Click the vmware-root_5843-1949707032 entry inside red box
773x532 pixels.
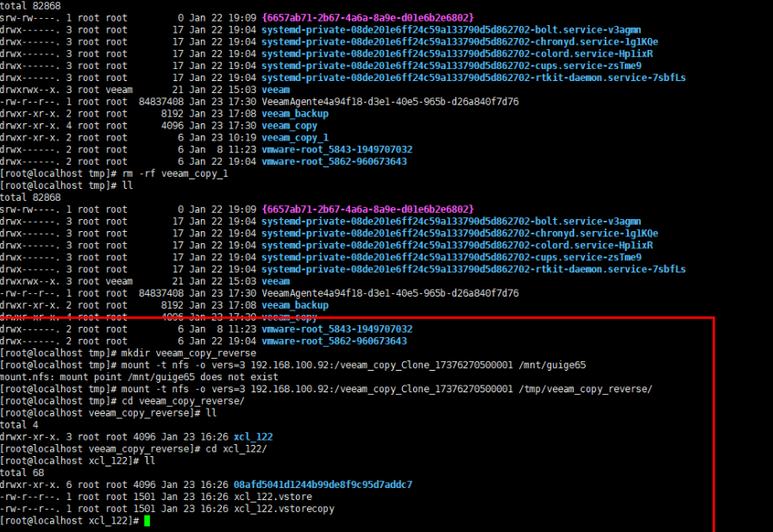336,329
